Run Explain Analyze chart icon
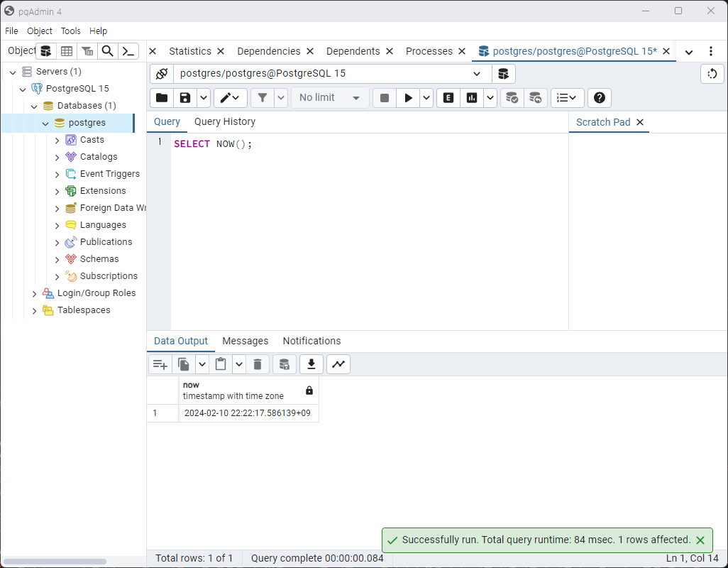The image size is (728, 568). pyautogui.click(x=472, y=97)
